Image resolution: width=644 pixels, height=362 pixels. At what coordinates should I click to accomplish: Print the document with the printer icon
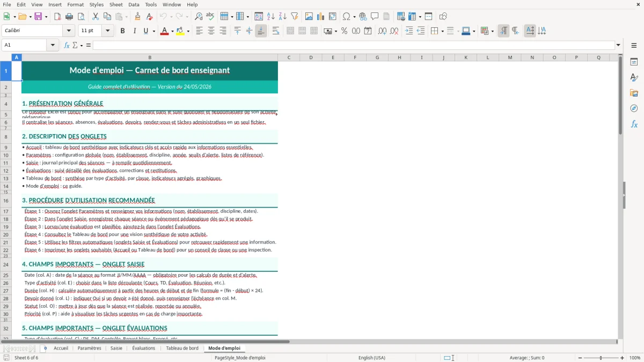click(69, 17)
